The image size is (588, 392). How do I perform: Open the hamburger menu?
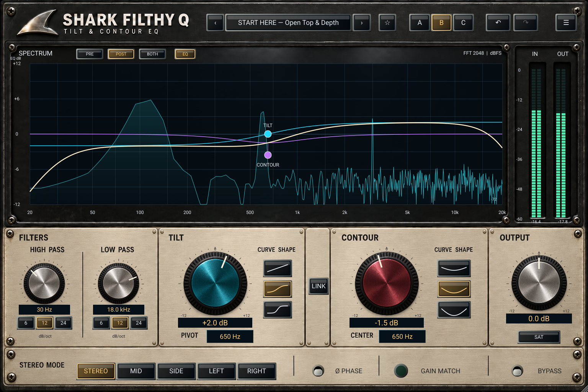[566, 23]
